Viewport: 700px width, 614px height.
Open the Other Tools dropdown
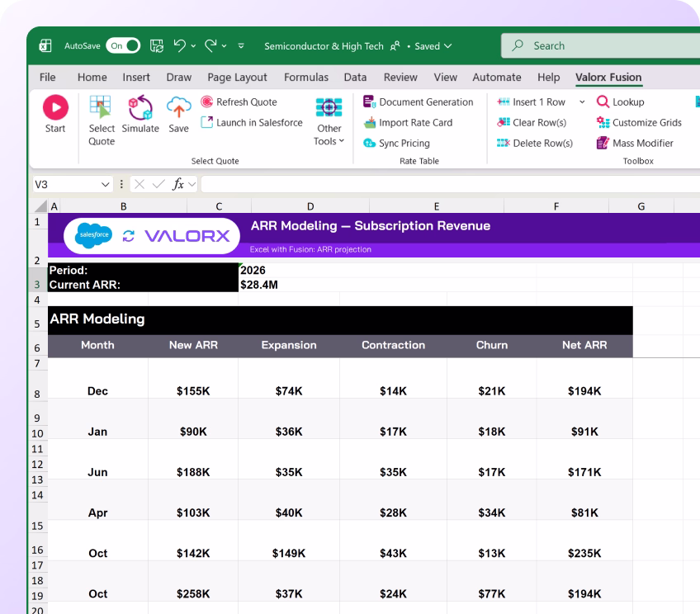coord(329,121)
